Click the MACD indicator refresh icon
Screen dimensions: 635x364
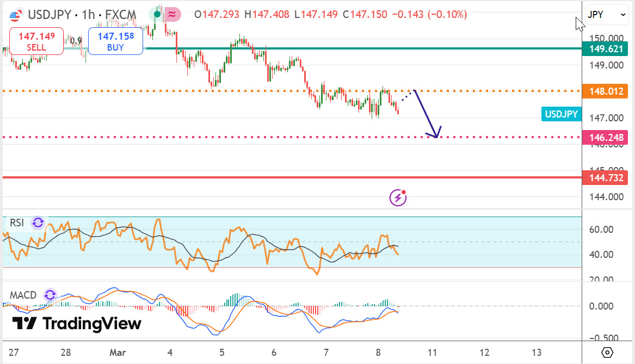click(x=50, y=295)
